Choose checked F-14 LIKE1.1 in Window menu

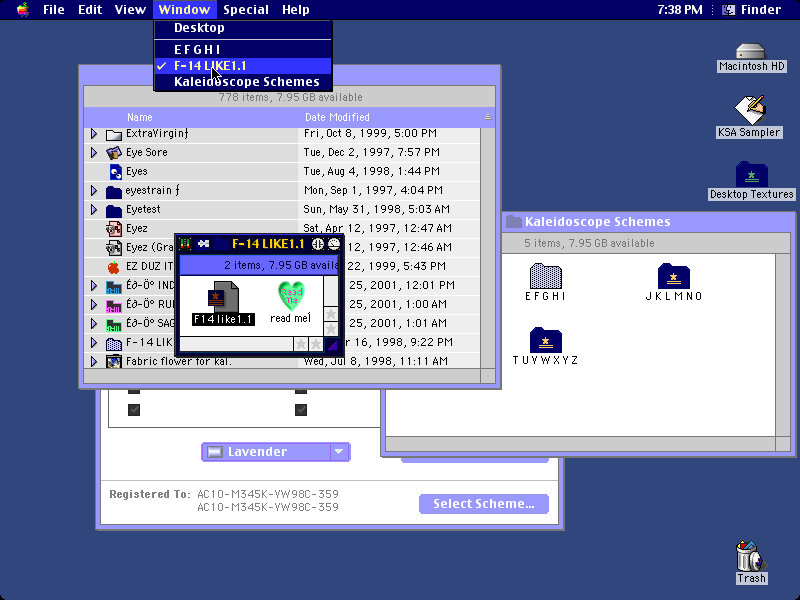click(x=243, y=66)
